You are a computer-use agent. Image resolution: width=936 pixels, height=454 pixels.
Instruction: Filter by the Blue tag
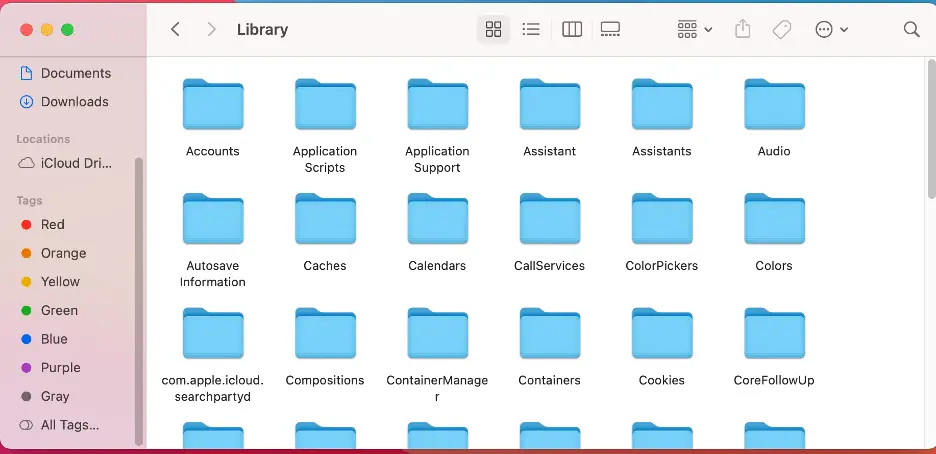tap(44, 339)
